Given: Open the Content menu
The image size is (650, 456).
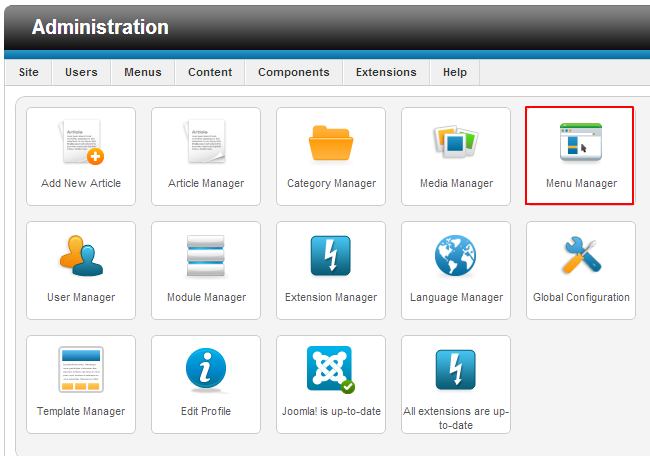Looking at the screenshot, I should click(x=210, y=72).
